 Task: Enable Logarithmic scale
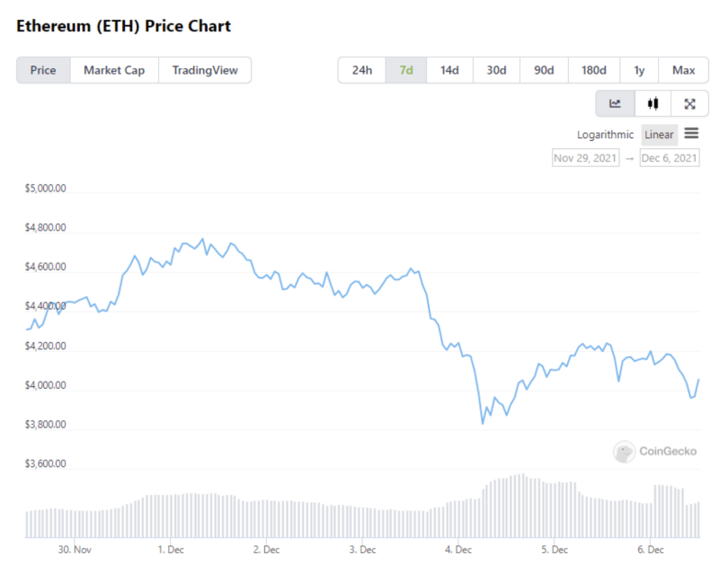[x=605, y=135]
